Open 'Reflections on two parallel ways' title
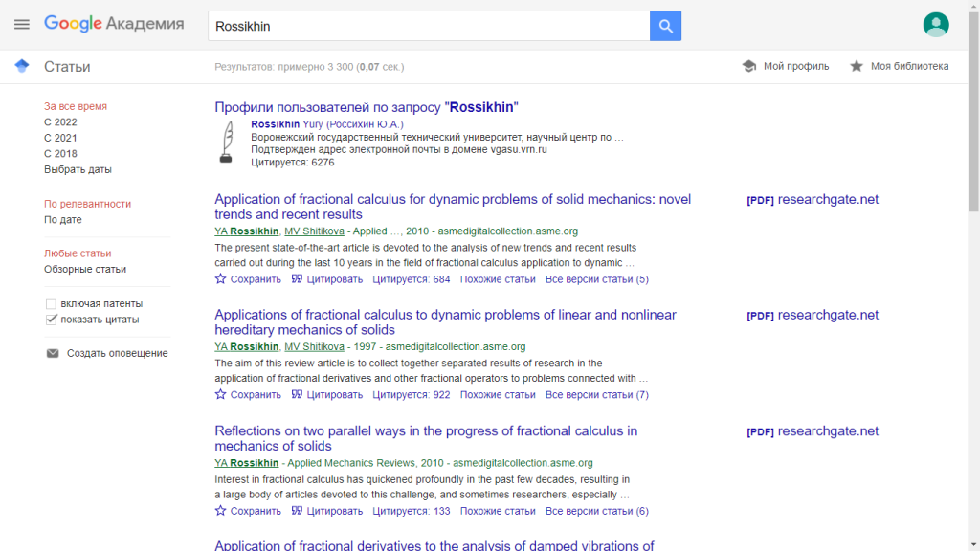 (x=426, y=438)
